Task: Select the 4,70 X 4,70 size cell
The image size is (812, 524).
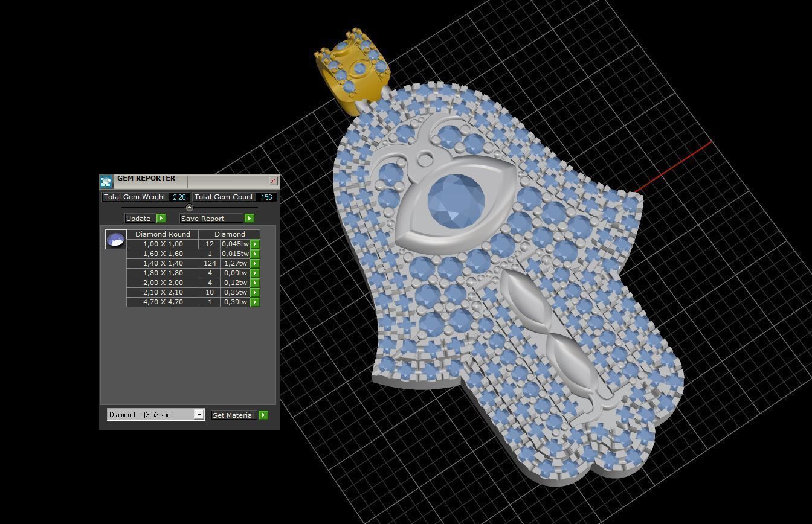Action: pos(163,302)
